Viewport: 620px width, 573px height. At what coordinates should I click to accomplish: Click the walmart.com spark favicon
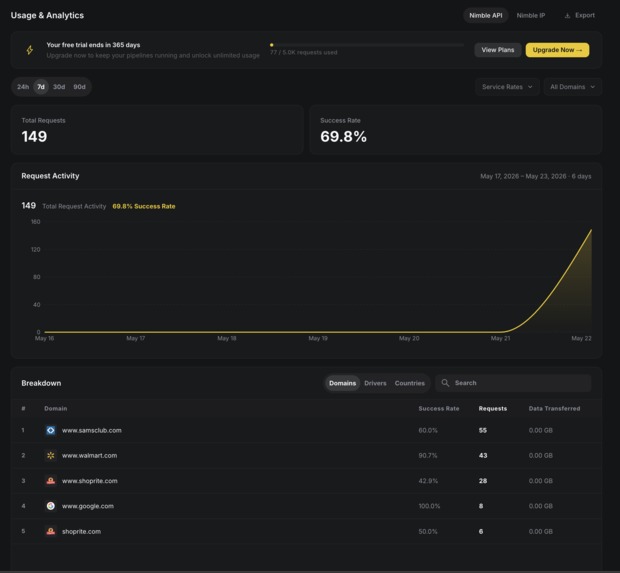tap(51, 456)
